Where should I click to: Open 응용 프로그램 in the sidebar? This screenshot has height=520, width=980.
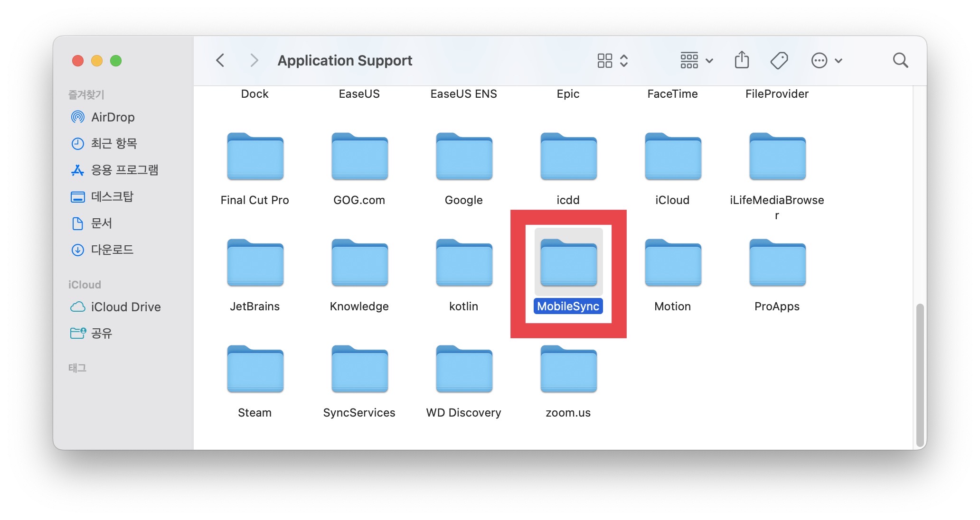coord(124,170)
